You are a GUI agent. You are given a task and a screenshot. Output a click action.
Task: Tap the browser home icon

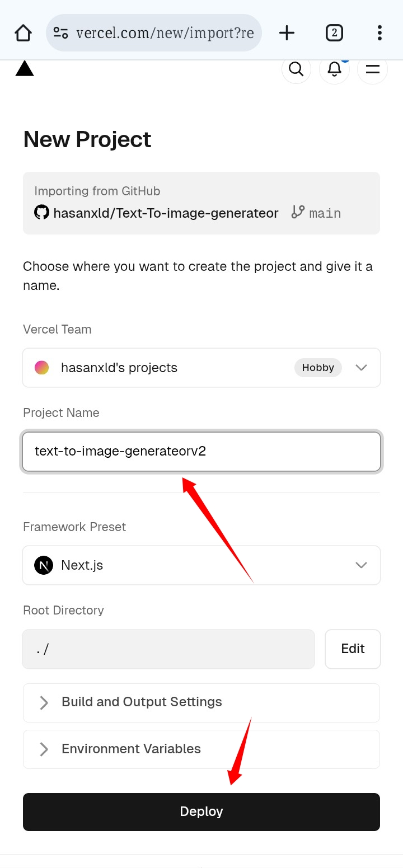[23, 33]
